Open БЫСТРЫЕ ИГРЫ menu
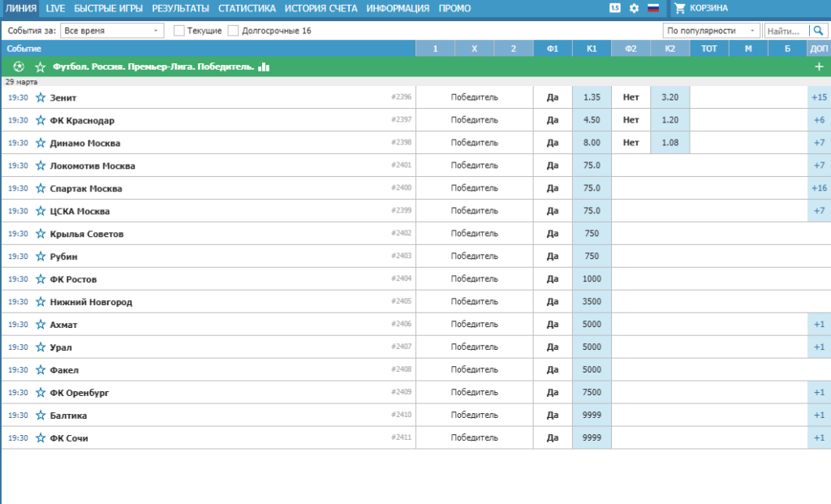The height and width of the screenshot is (504, 831). 109,8
